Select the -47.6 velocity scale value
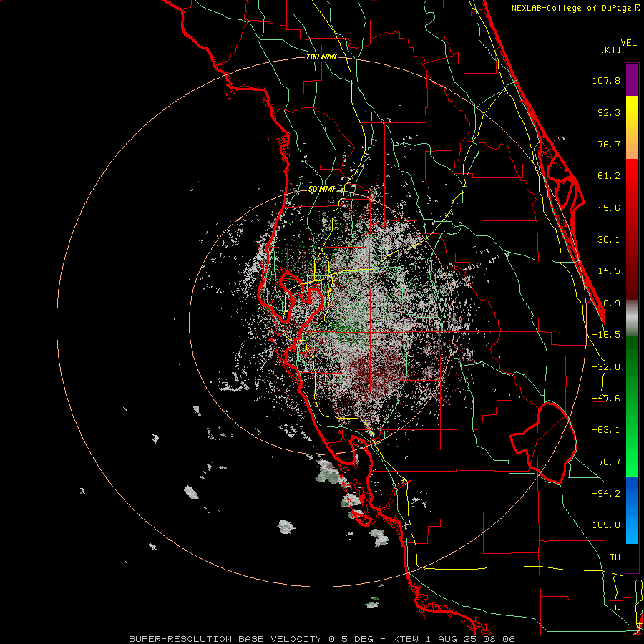 point(606,399)
